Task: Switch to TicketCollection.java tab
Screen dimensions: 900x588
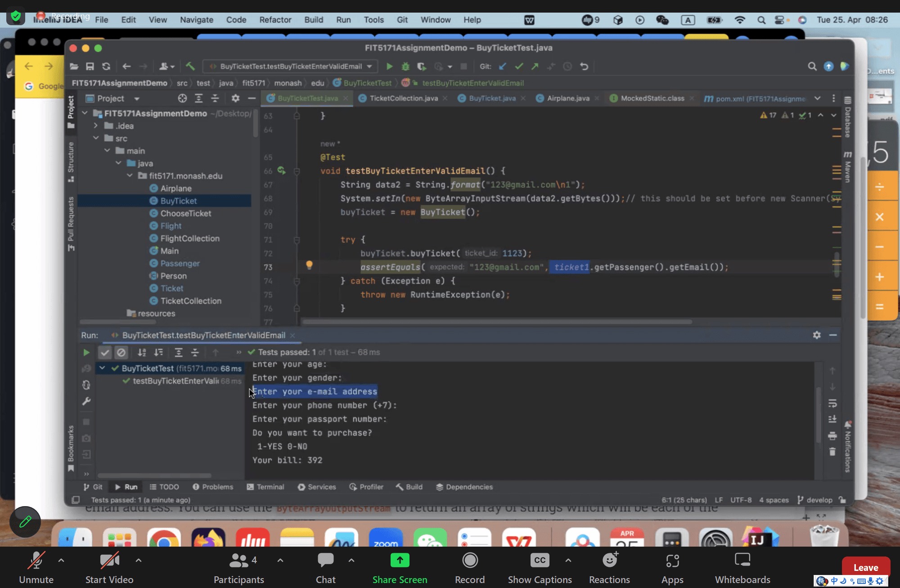Action: coord(403,98)
